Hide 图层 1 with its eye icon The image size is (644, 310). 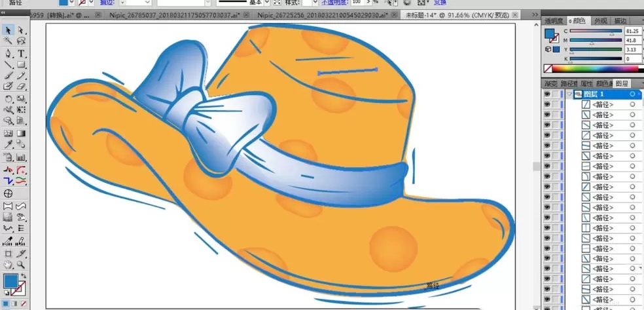(547, 94)
